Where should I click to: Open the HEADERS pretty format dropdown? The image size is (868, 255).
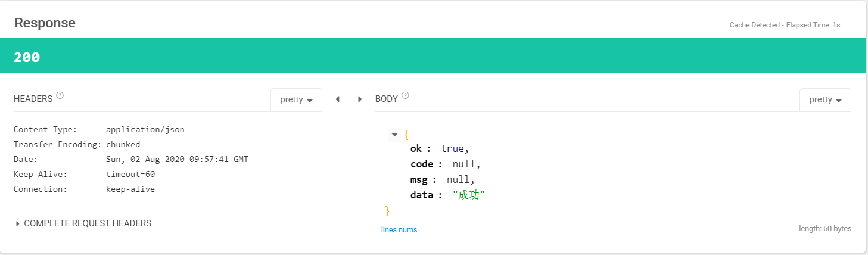(x=296, y=100)
